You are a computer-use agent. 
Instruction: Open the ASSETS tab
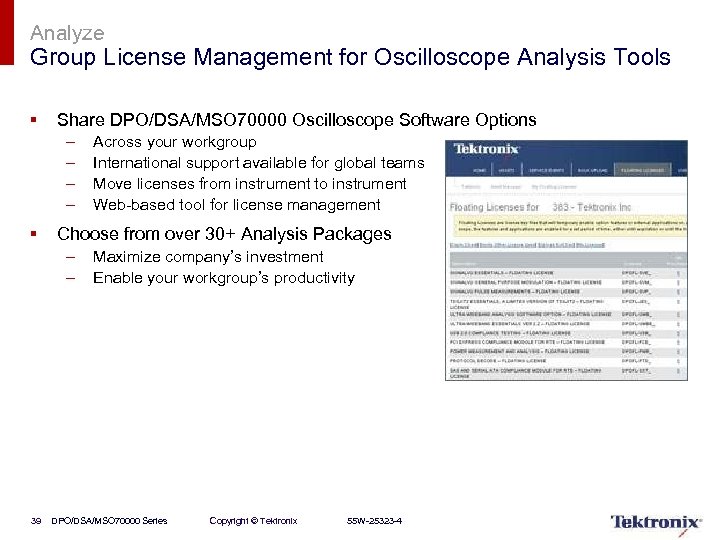click(507, 170)
